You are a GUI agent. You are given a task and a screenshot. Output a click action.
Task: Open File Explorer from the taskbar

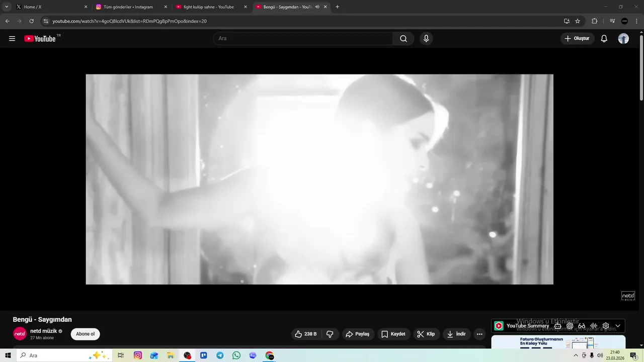point(171,355)
